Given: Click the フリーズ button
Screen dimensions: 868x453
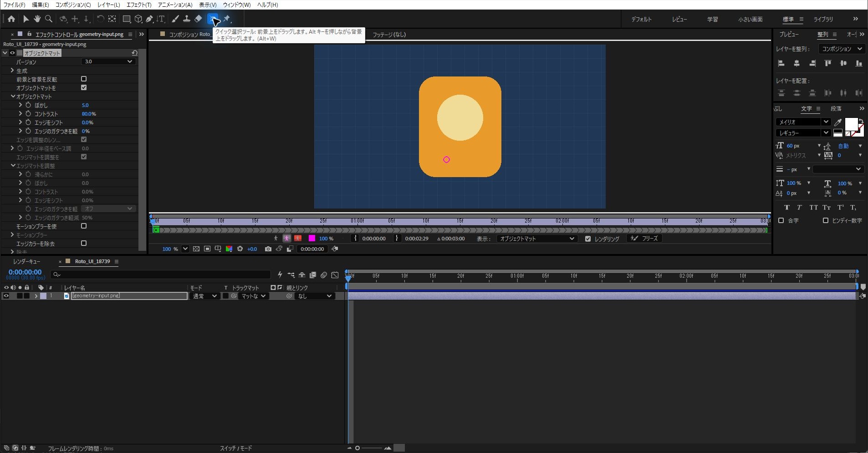Looking at the screenshot, I should pyautogui.click(x=645, y=239).
